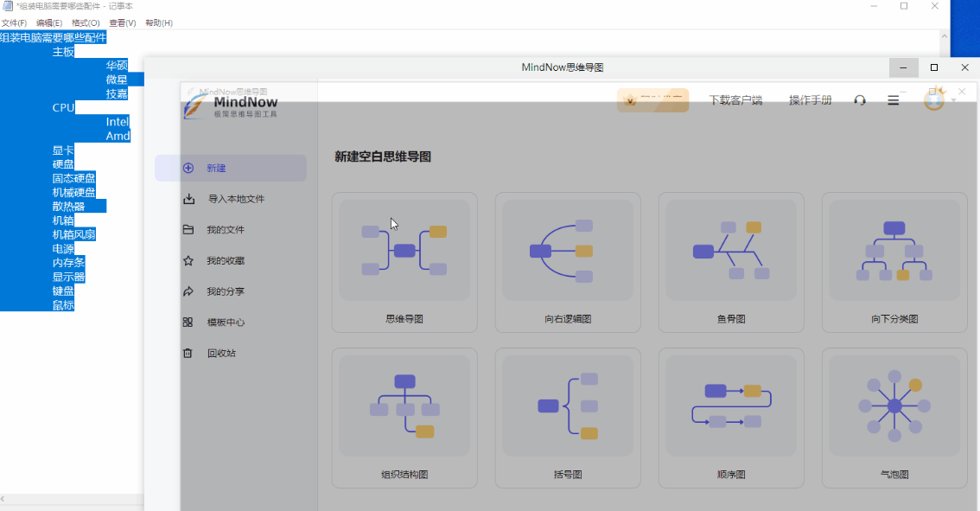The image size is (980, 511).
Task: Click the user avatar icon in MindNow
Action: [933, 99]
